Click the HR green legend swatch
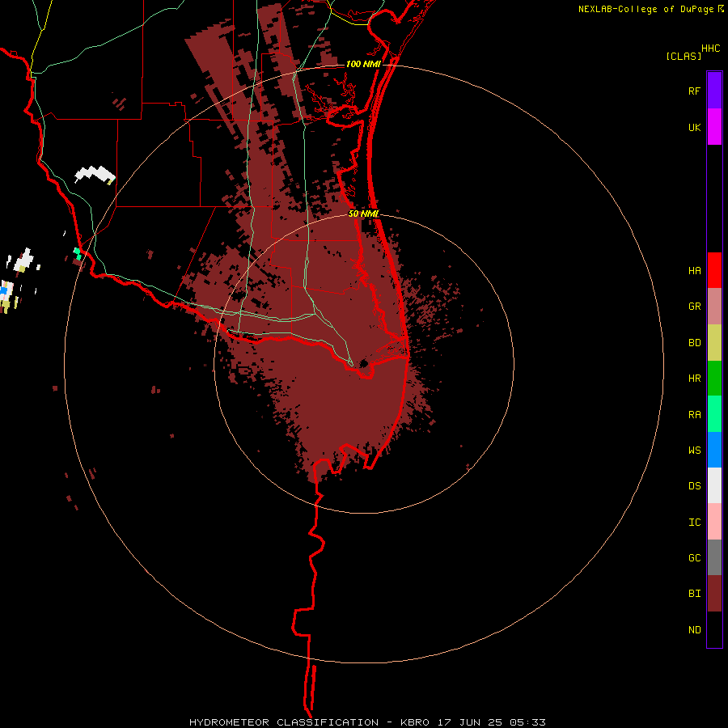This screenshot has height=728, width=728. click(714, 379)
